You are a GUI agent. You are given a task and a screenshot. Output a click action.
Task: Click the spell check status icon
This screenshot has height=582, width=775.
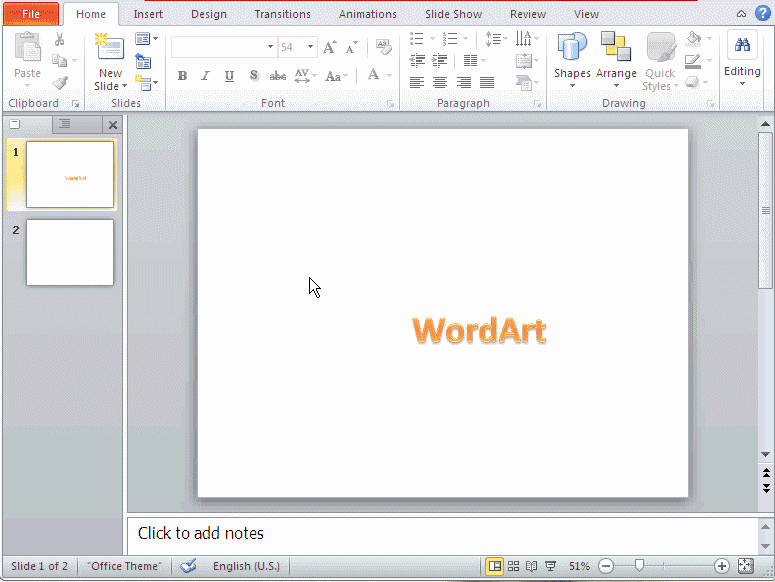tap(188, 566)
